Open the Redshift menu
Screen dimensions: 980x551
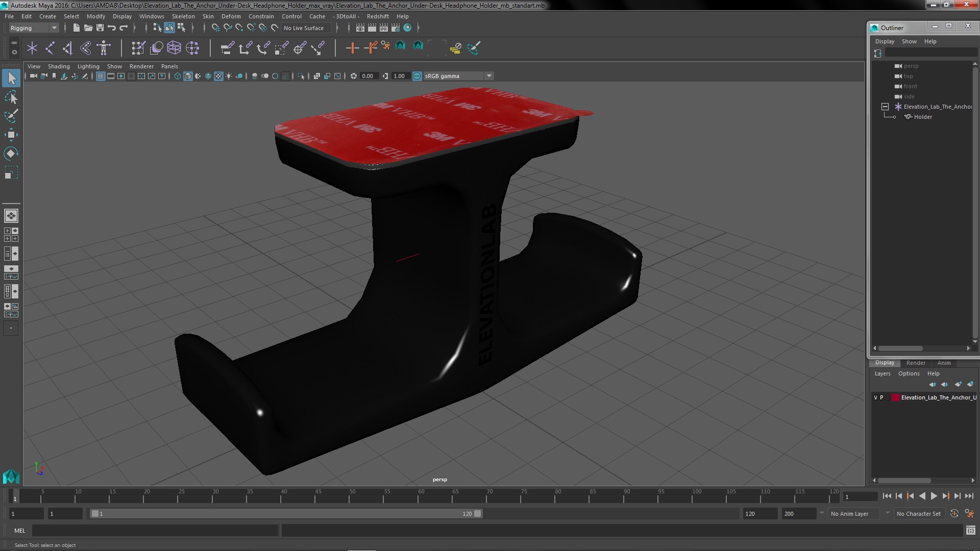tap(378, 16)
